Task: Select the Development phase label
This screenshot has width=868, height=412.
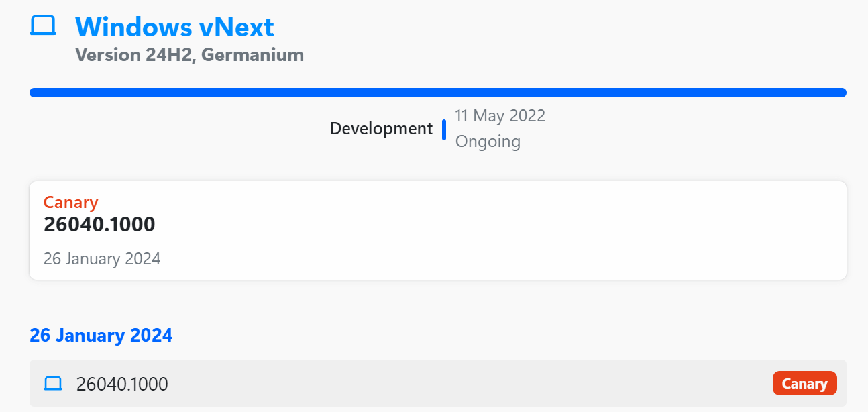Action: 381,129
